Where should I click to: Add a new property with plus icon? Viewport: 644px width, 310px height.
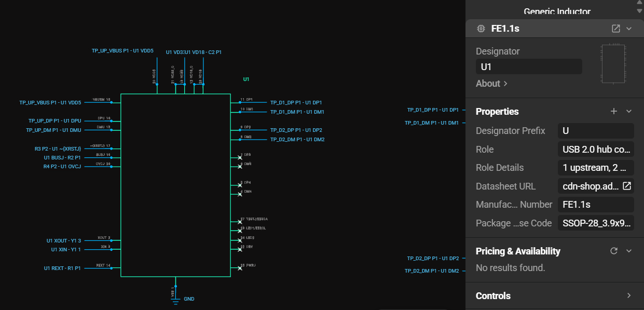click(614, 111)
